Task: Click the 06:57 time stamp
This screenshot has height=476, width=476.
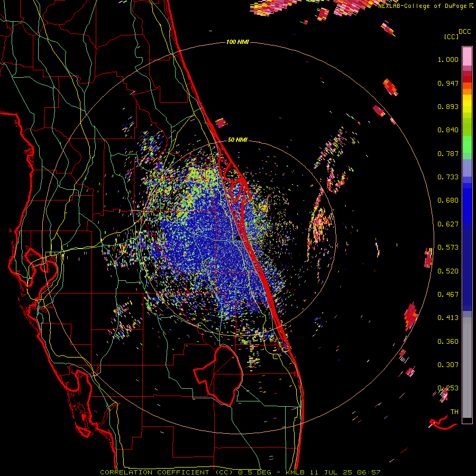Action: point(369,472)
